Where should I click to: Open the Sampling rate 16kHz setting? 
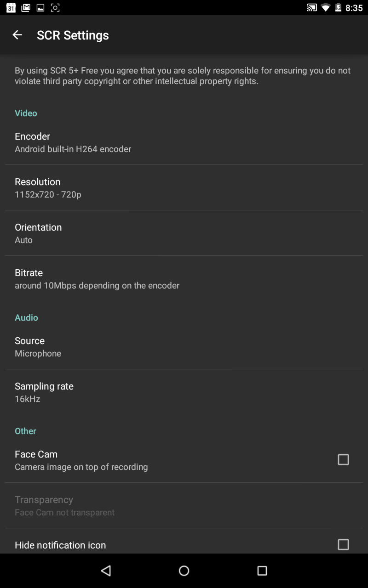[x=184, y=392]
